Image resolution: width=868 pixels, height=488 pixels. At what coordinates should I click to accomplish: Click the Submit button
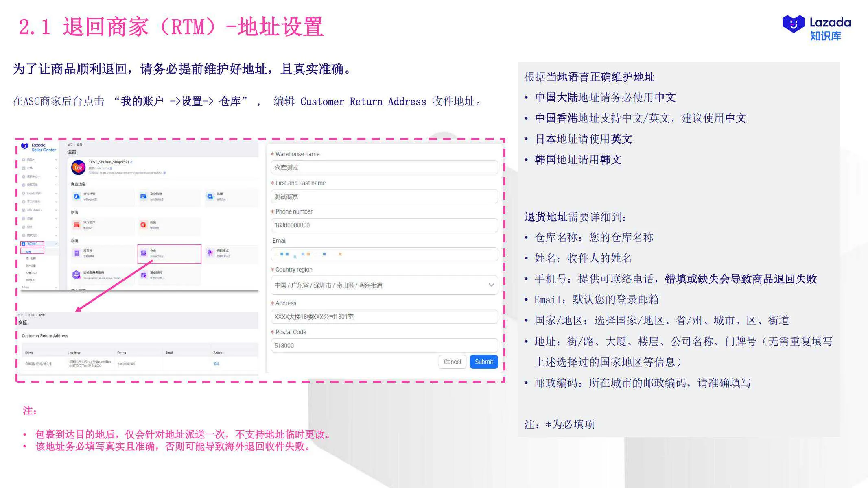483,362
